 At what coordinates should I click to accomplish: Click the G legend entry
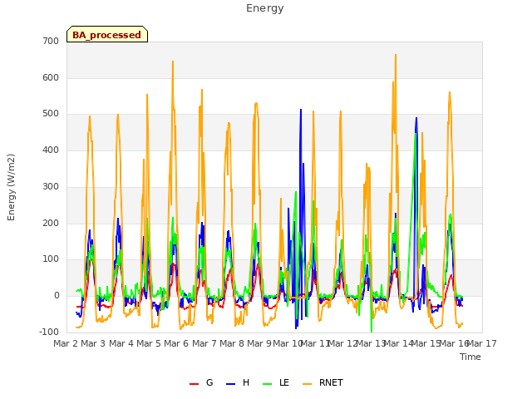tap(201, 382)
